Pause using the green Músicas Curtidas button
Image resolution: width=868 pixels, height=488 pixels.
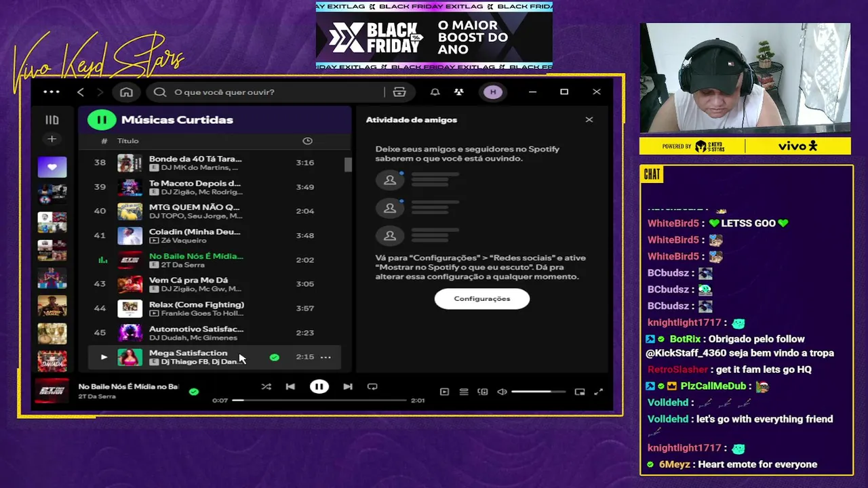102,120
